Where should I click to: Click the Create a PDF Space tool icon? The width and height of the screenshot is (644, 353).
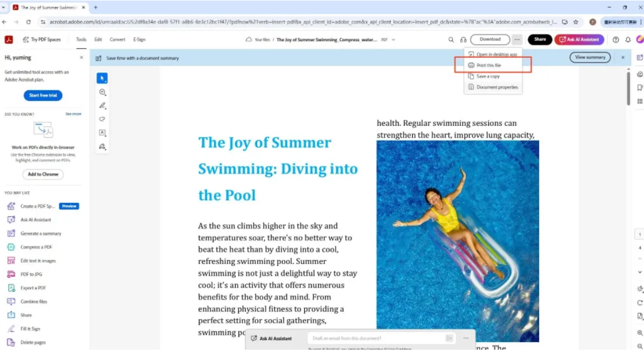click(11, 206)
